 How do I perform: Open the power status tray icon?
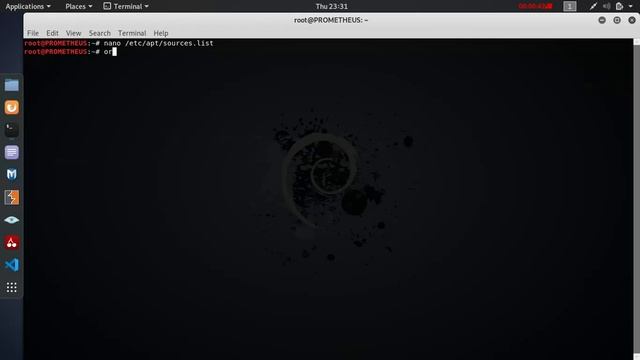point(619,6)
